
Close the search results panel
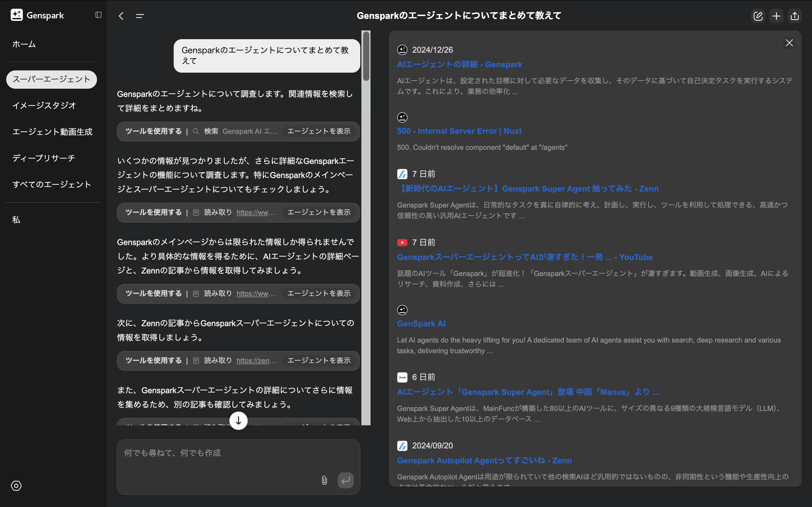pos(789,43)
